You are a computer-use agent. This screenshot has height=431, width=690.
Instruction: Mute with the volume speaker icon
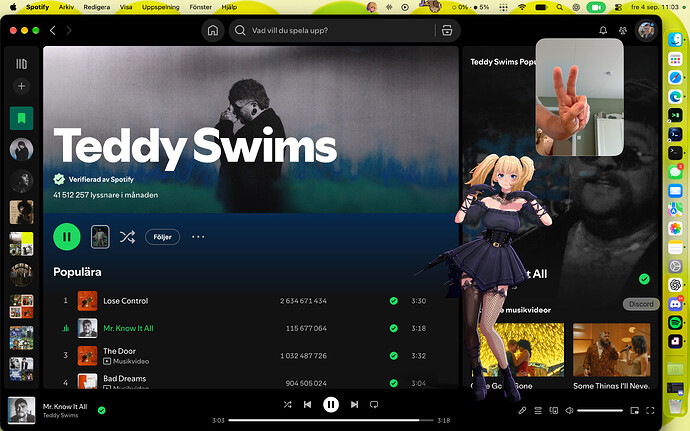pos(569,410)
